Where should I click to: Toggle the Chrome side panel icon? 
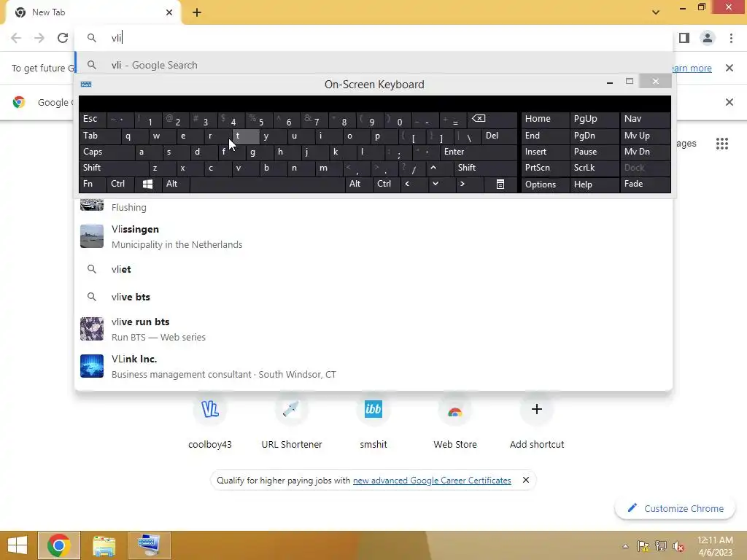point(684,38)
